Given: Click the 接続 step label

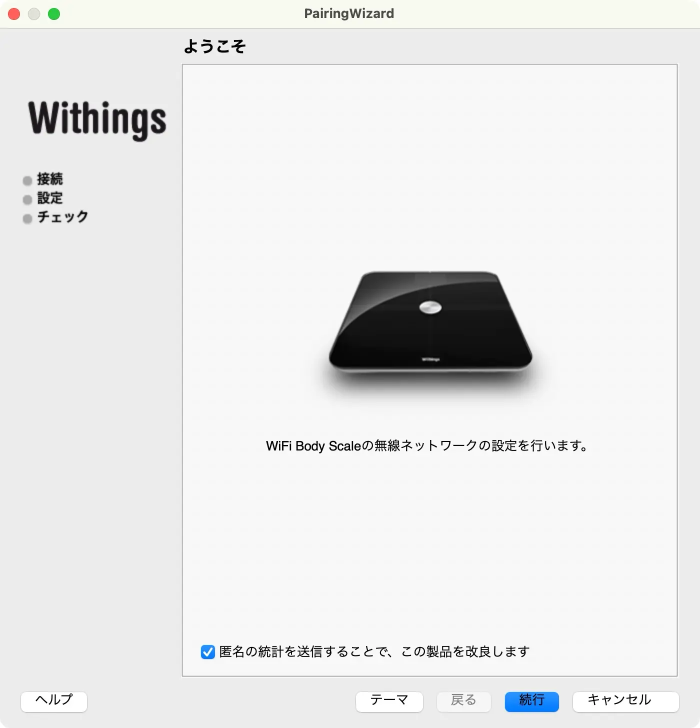Looking at the screenshot, I should 50,179.
